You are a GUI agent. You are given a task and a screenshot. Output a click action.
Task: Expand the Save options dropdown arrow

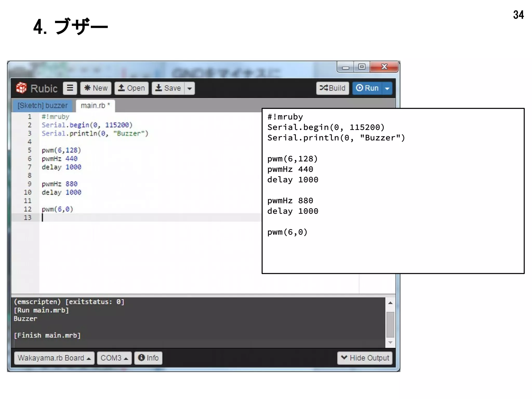click(190, 88)
